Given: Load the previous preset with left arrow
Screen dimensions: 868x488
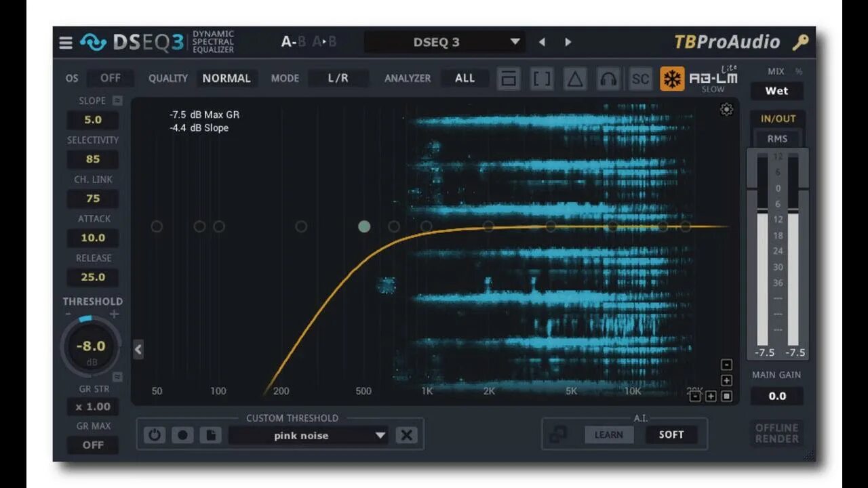Looking at the screenshot, I should coord(542,42).
